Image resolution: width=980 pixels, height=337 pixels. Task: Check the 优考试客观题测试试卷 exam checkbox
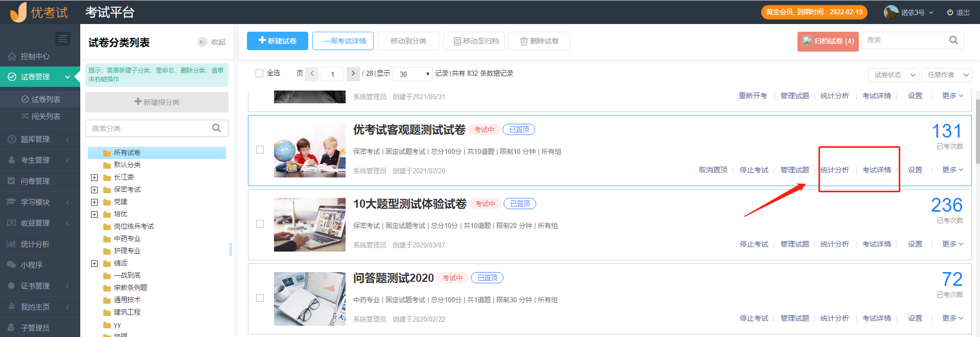(x=260, y=150)
